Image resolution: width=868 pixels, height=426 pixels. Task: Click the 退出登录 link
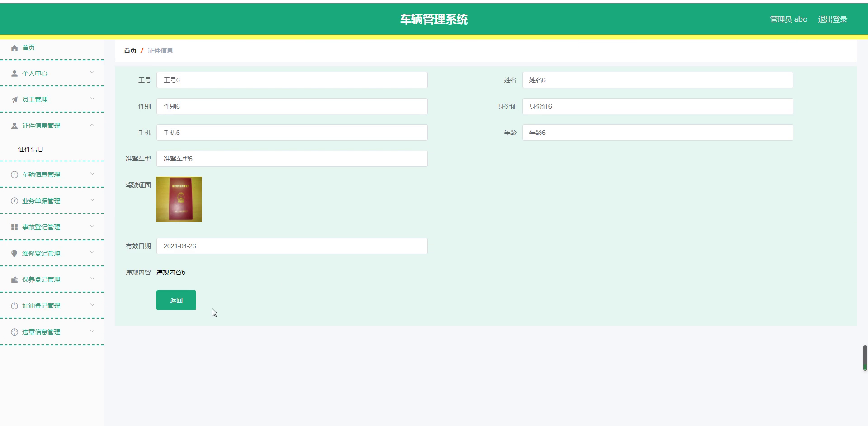(832, 19)
